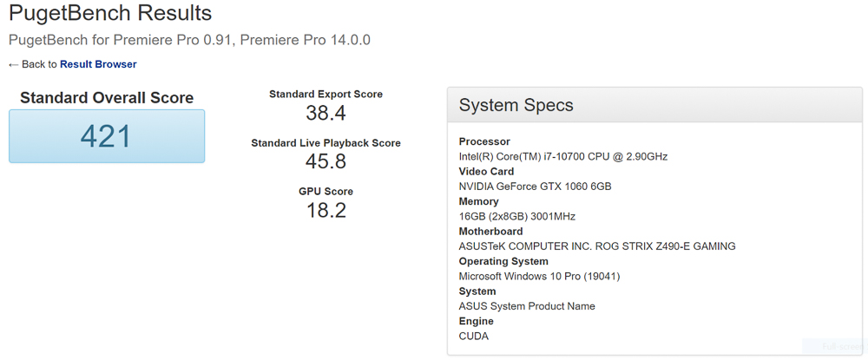Click the back arrow before 'Back to'

[x=13, y=64]
